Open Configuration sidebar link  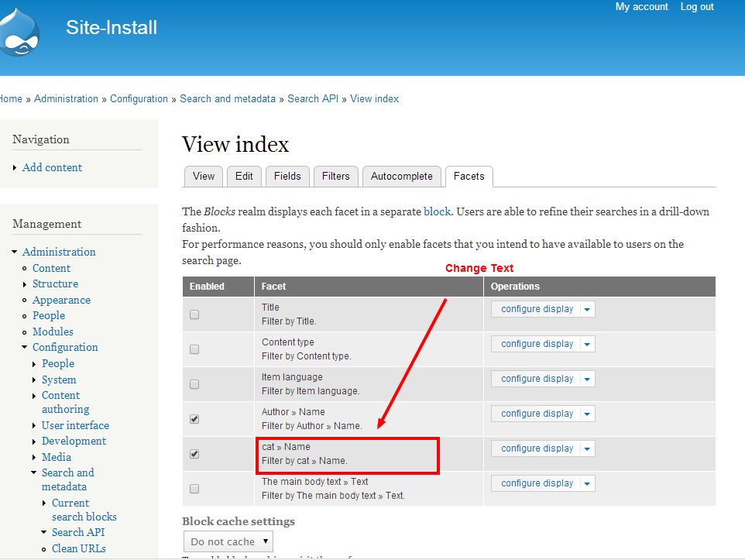click(65, 348)
